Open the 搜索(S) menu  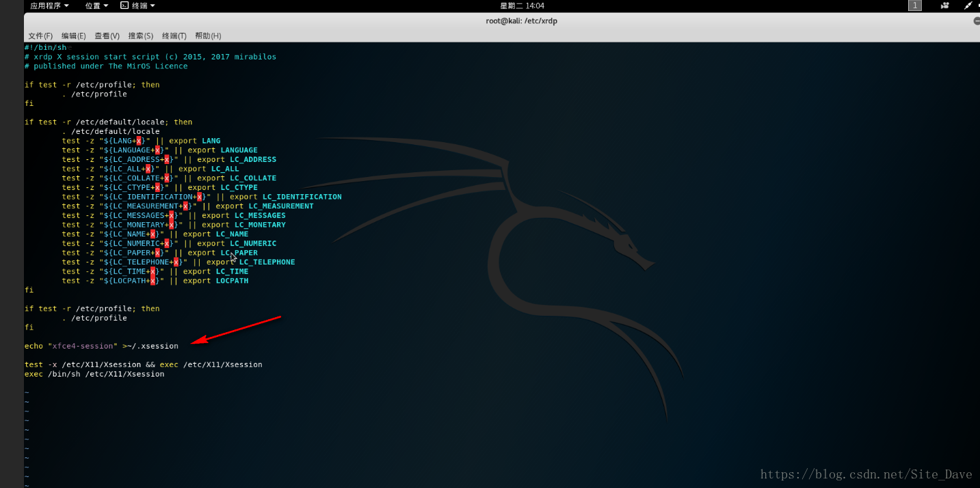tap(140, 36)
